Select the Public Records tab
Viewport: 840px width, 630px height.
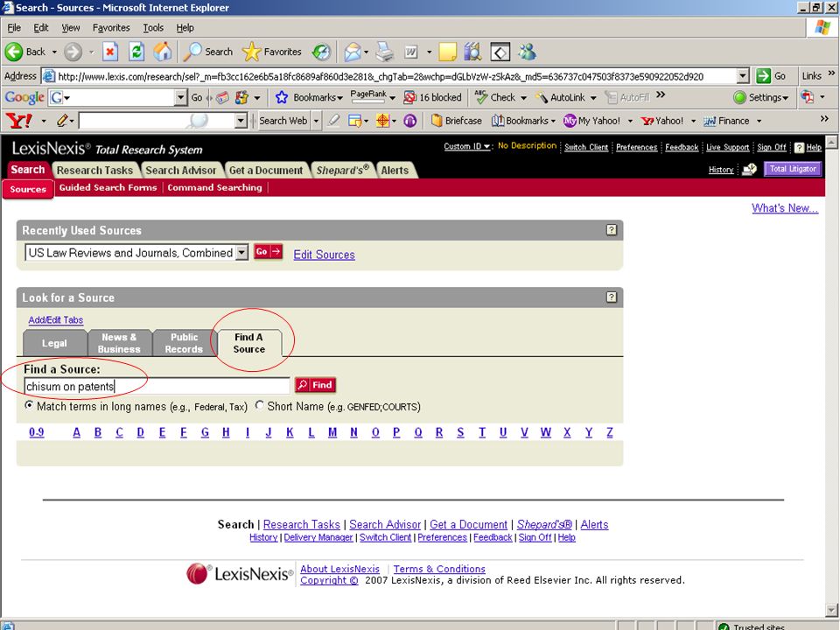(184, 343)
